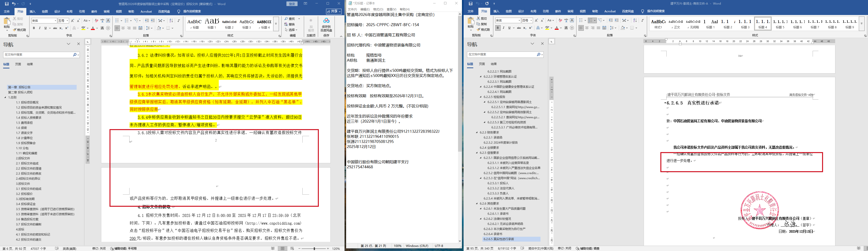Decrease indent in left Word window
This screenshot has height=251, width=868.
pos(147,21)
